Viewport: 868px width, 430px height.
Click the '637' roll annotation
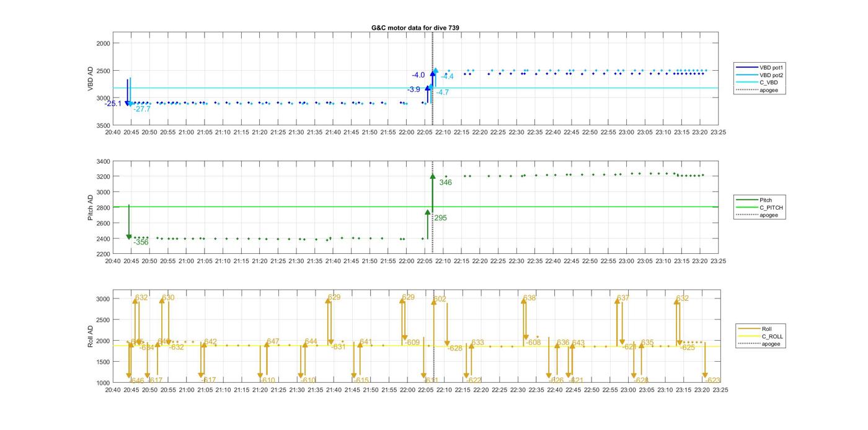coord(623,298)
